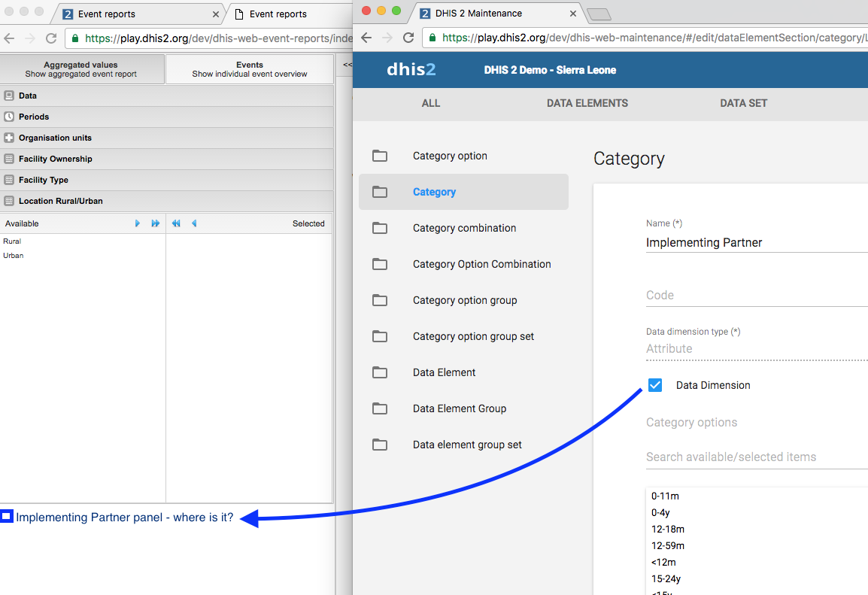The width and height of the screenshot is (868, 595).
Task: Click the folder icon beside Category option
Action: coord(380,156)
